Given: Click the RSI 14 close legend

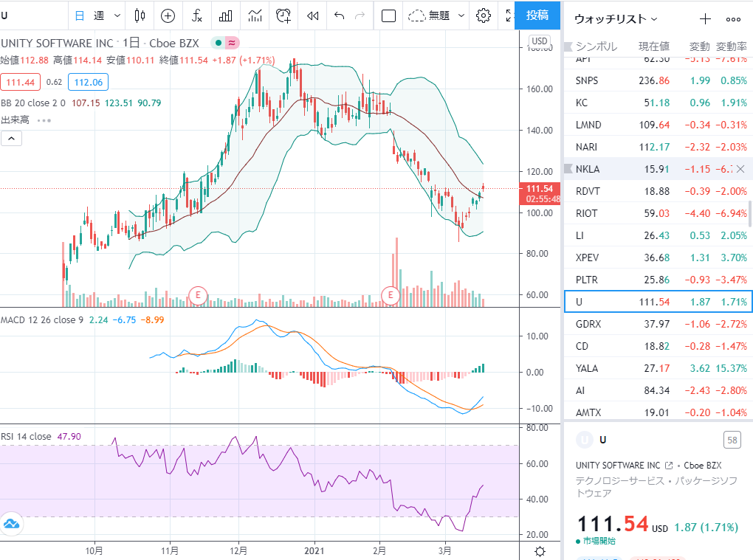Looking at the screenshot, I should coord(26,437).
